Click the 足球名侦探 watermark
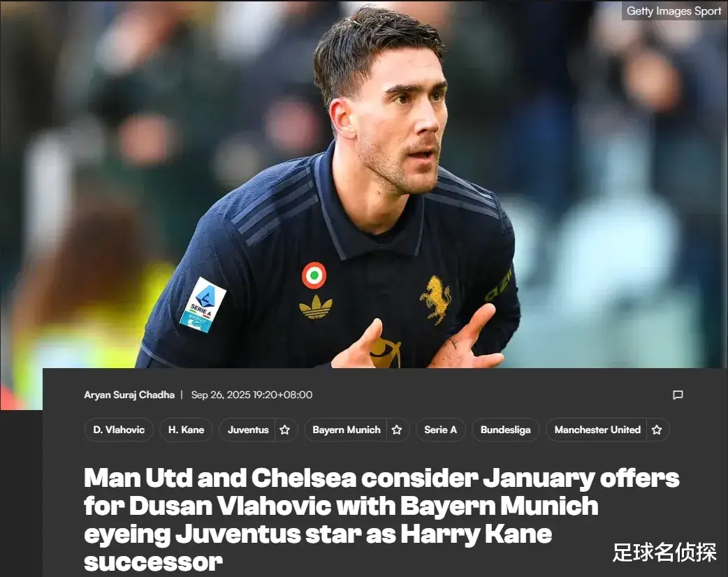 click(664, 553)
